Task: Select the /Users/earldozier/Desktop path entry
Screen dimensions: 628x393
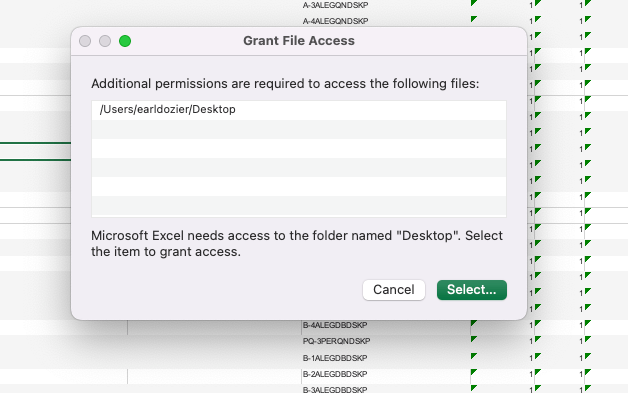Action: [299, 110]
